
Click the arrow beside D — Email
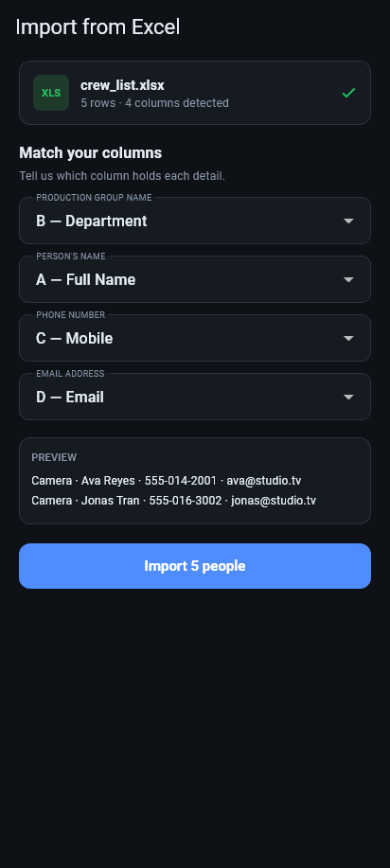pyautogui.click(x=348, y=397)
